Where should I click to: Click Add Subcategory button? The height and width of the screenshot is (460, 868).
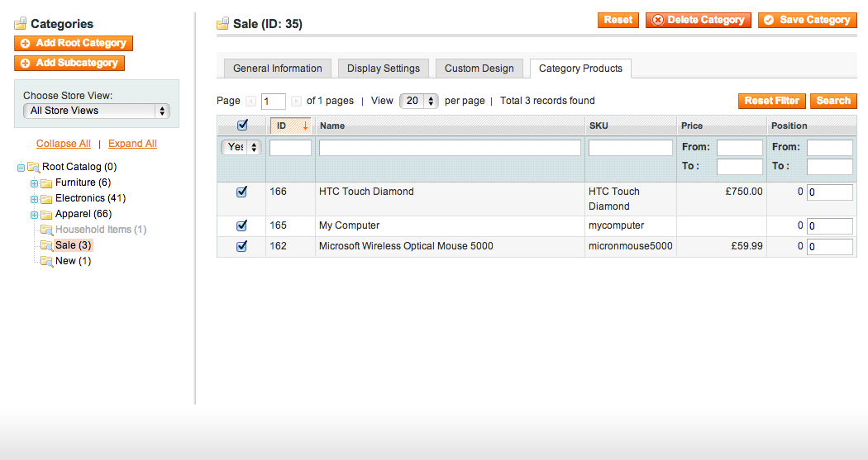point(69,63)
